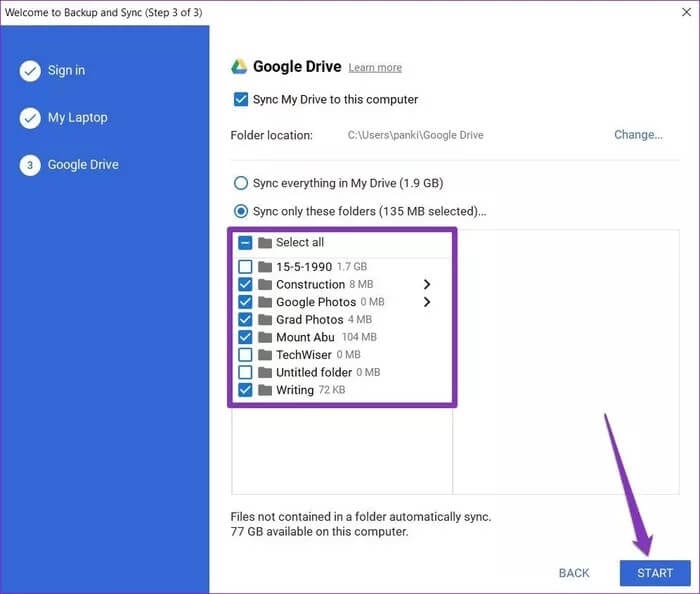The height and width of the screenshot is (594, 700).
Task: Check the Untitled folder checkbox
Action: 245,372
